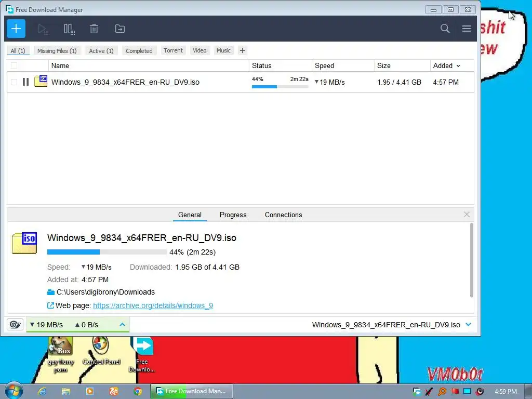This screenshot has width=532, height=399.
Task: Open the archive.org/details/windows_9 link
Action: (153, 305)
